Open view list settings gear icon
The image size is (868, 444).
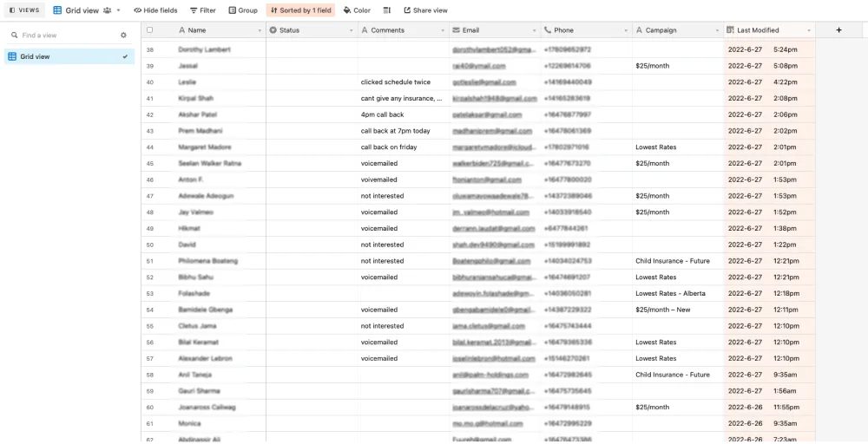123,35
